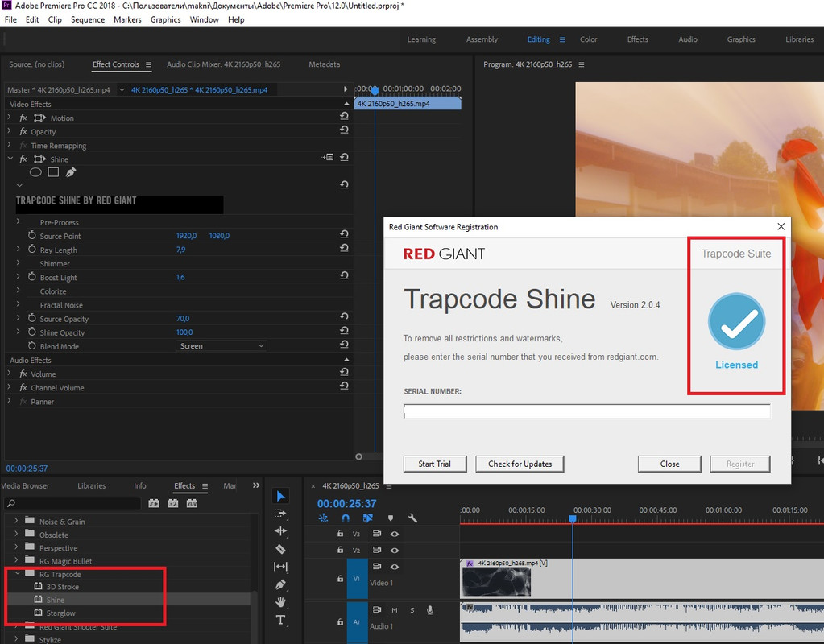
Task: Open Program monitor panel menu
Action: point(582,64)
